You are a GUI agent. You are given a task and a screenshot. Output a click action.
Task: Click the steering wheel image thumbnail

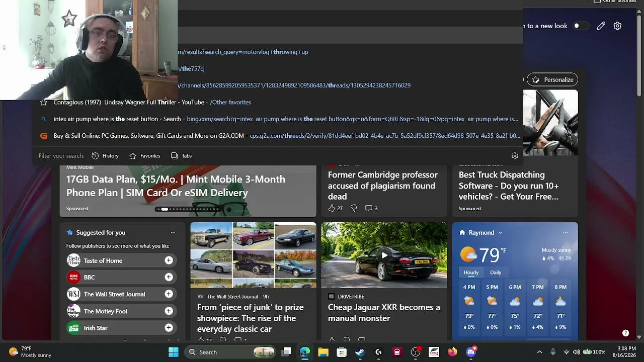click(550, 123)
